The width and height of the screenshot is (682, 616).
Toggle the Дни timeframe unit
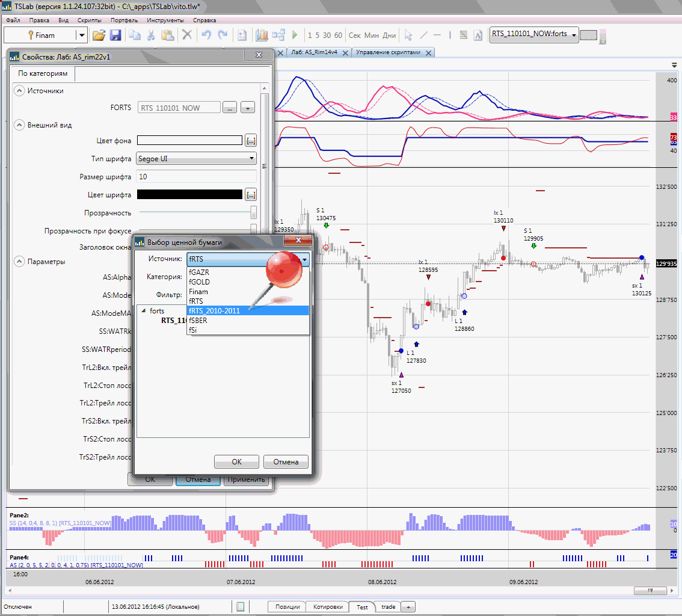(389, 35)
